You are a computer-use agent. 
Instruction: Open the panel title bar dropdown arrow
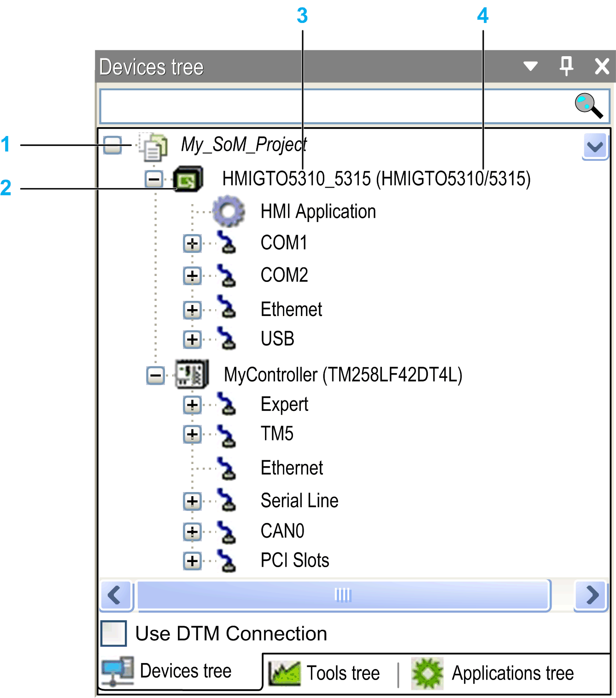(x=531, y=66)
